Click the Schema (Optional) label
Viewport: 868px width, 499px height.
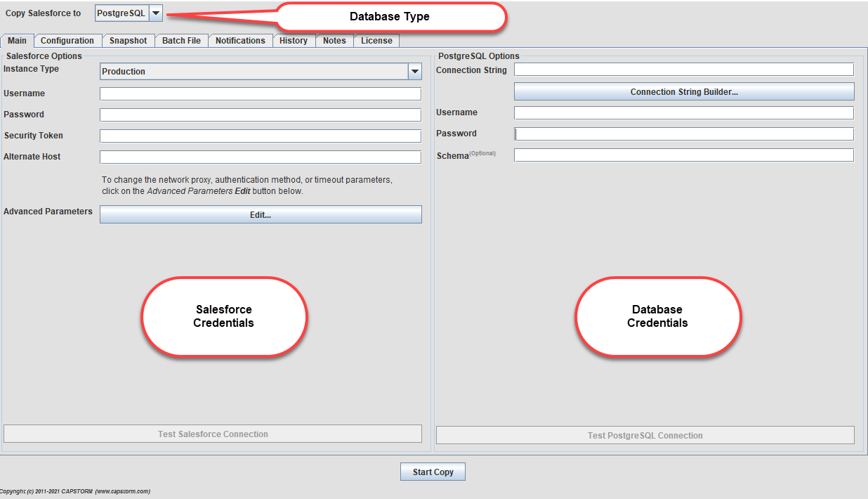[466, 155]
